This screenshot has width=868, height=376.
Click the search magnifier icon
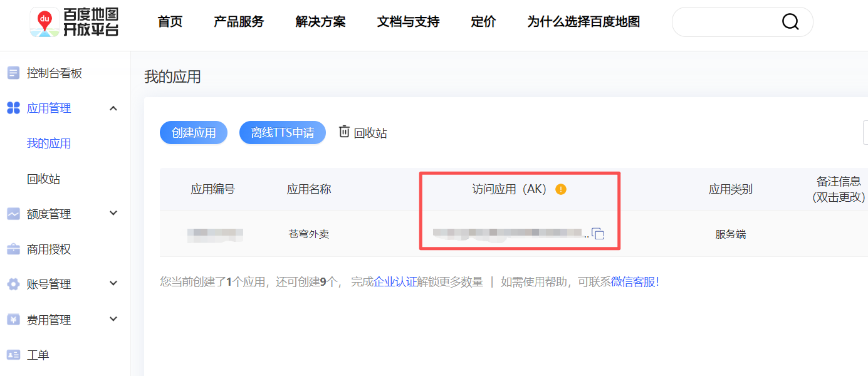coord(790,22)
